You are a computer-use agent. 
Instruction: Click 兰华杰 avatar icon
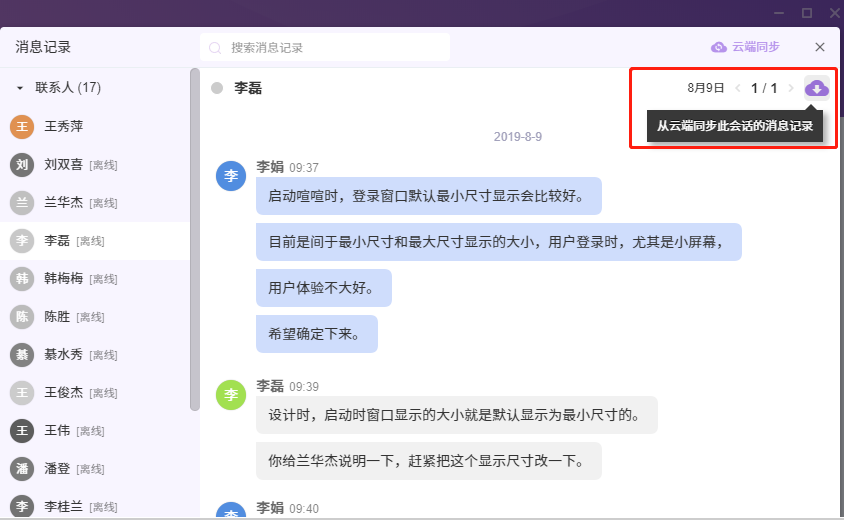[x=21, y=203]
